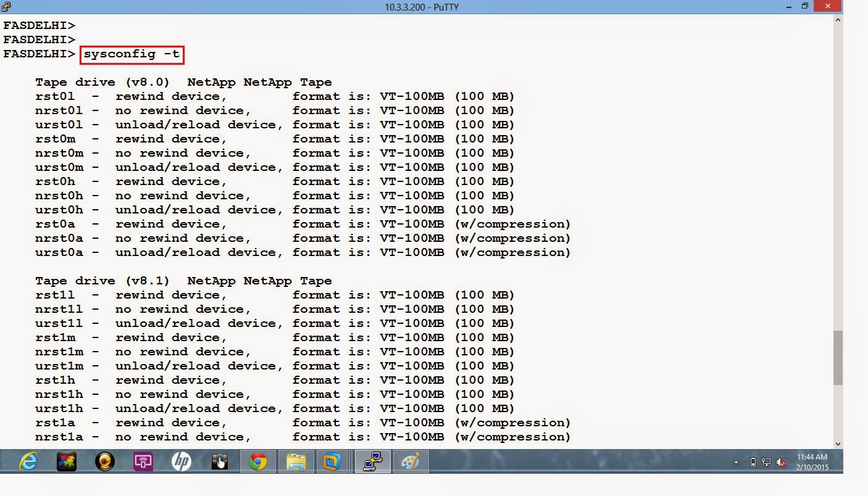Launch File Explorer from the taskbar
868x496 pixels.
pos(295,461)
